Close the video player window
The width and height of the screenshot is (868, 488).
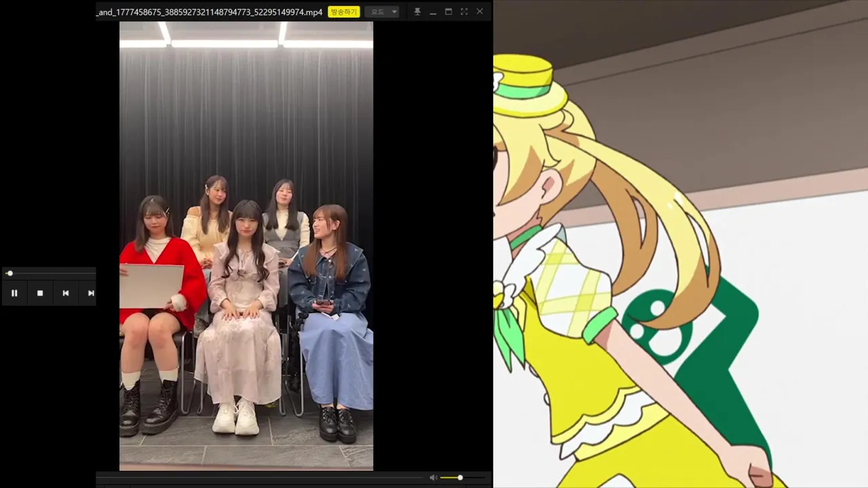[479, 12]
